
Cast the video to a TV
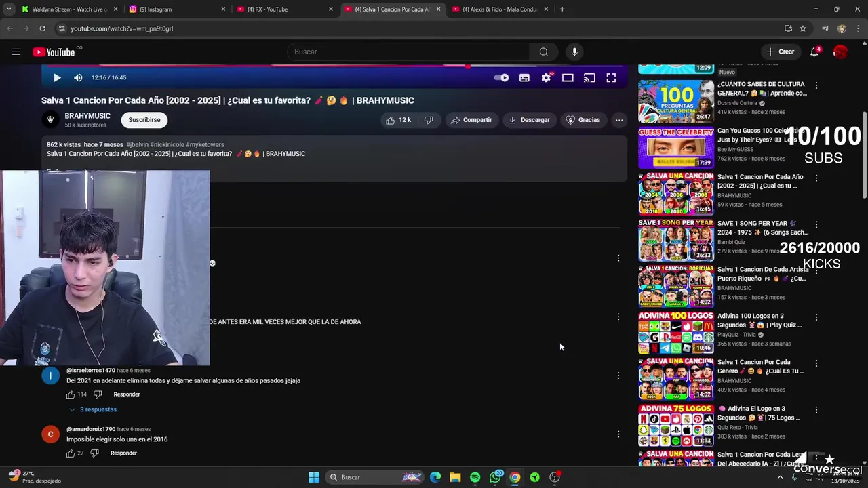coord(589,77)
